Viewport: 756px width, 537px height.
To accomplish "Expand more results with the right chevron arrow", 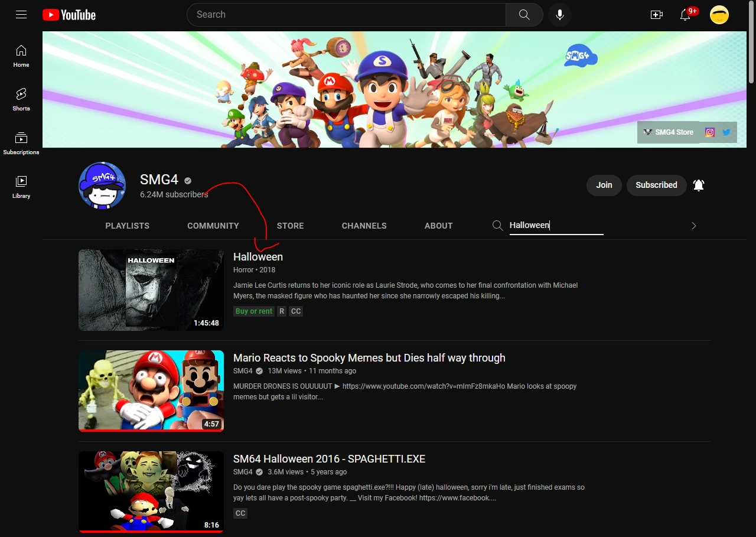I will point(693,226).
